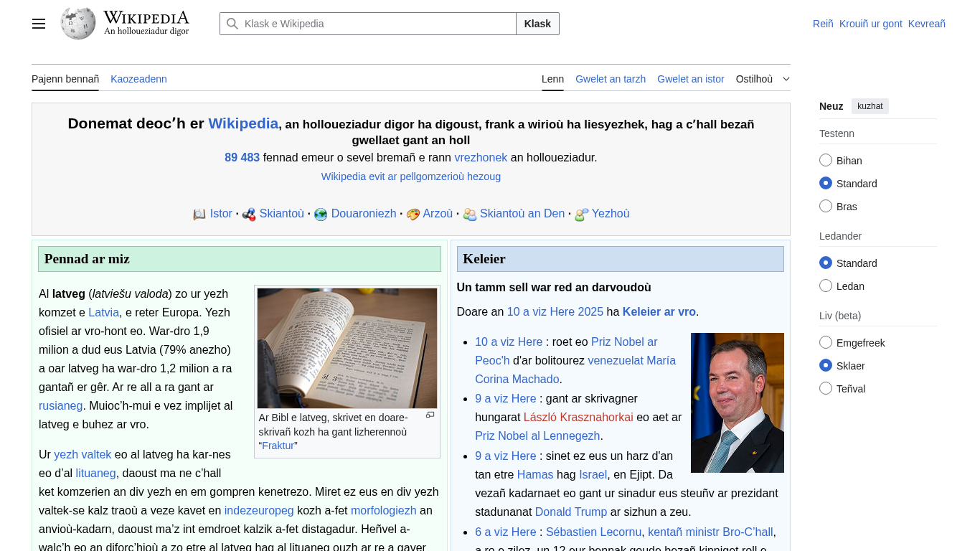Open the indezeuropeg link
Screen dimensions: 980x551
[x=259, y=510]
